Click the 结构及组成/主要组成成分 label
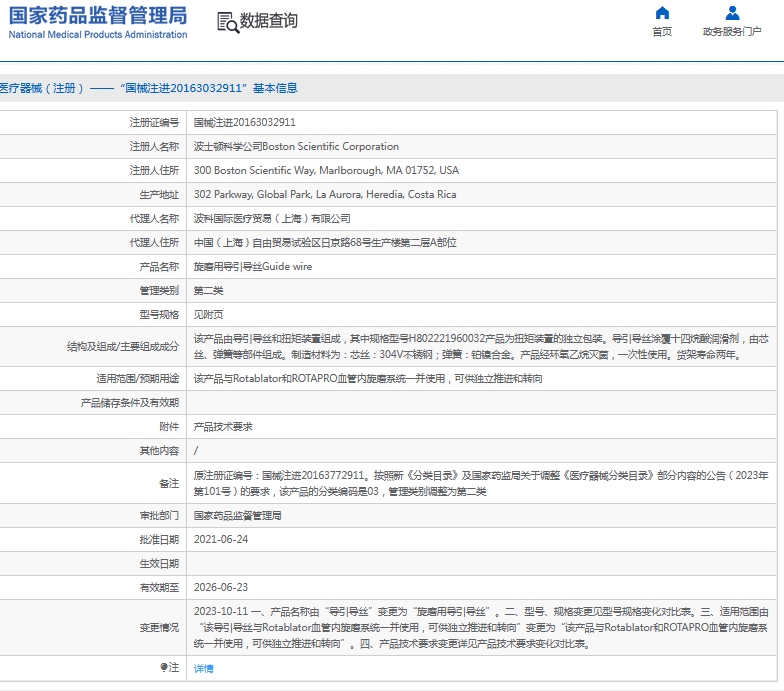Image resolution: width=784 pixels, height=691 pixels. pos(123,346)
